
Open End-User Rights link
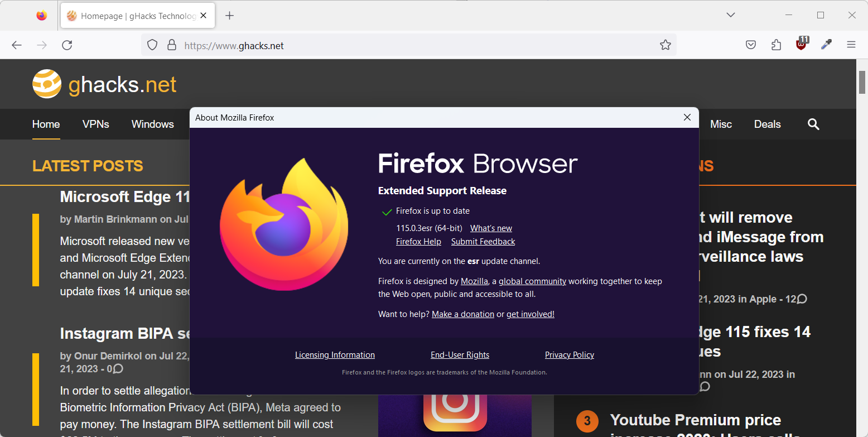coord(460,355)
